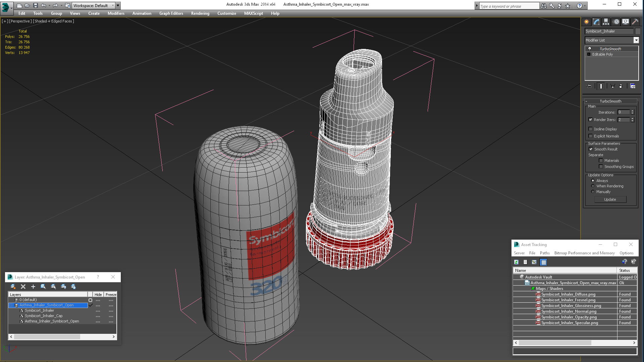Click the binoculars search icon
644x362 pixels.
(x=544, y=6)
